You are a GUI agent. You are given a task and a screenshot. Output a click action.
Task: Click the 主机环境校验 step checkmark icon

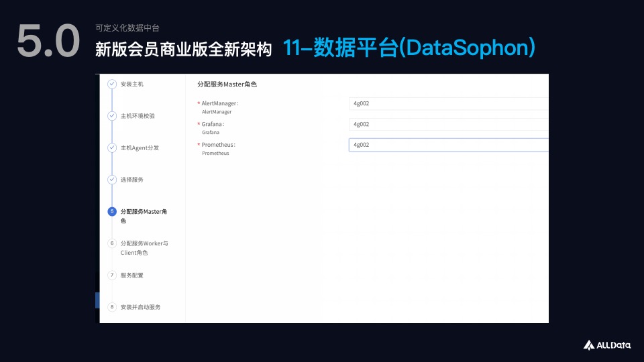(x=112, y=116)
